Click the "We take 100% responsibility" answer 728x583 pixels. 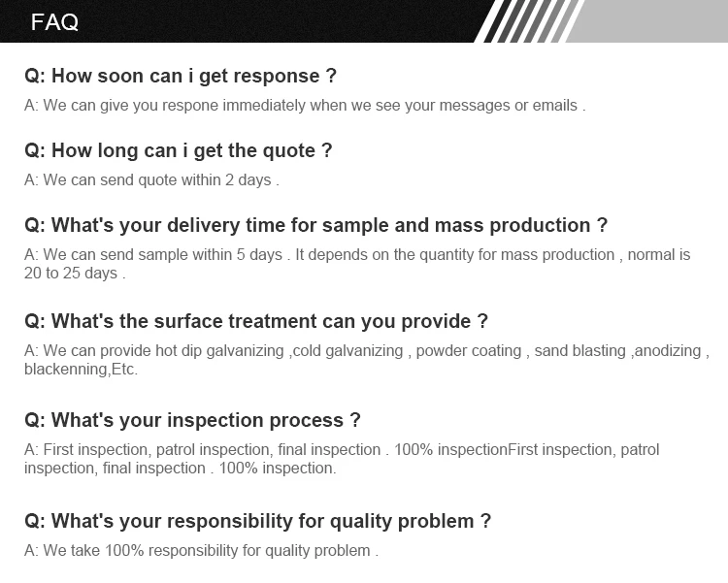point(201,550)
